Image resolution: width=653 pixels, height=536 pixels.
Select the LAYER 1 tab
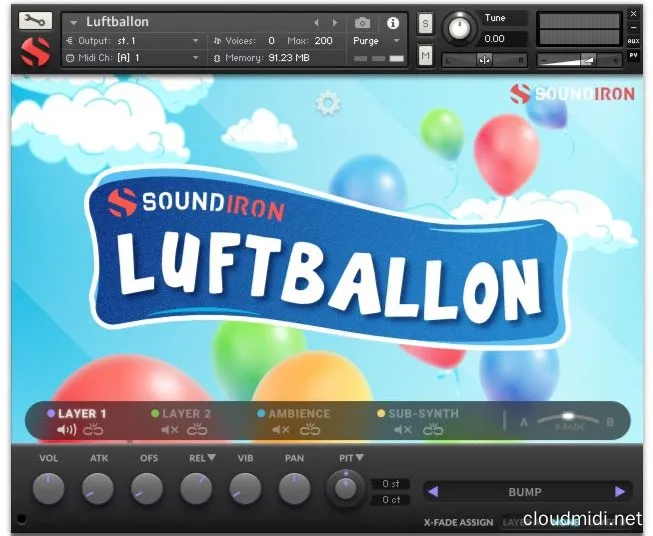pyautogui.click(x=82, y=413)
